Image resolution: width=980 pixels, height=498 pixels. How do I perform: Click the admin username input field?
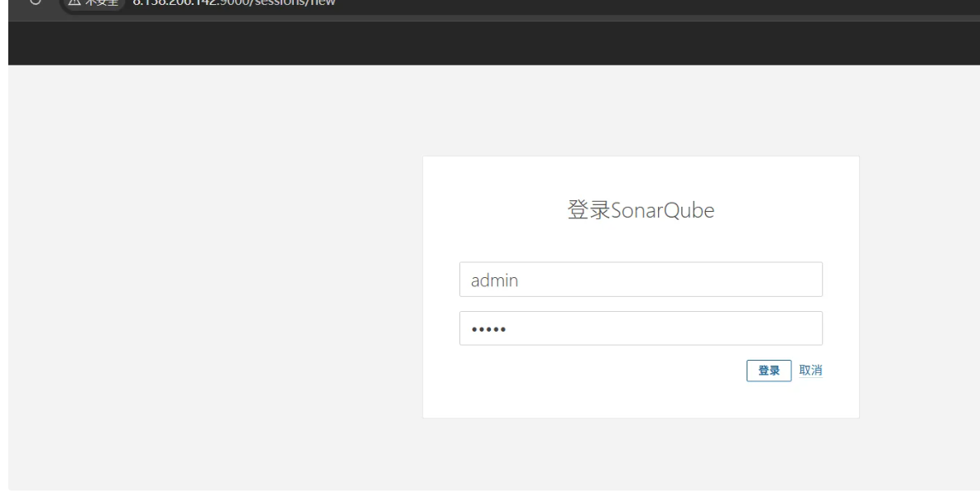point(641,280)
